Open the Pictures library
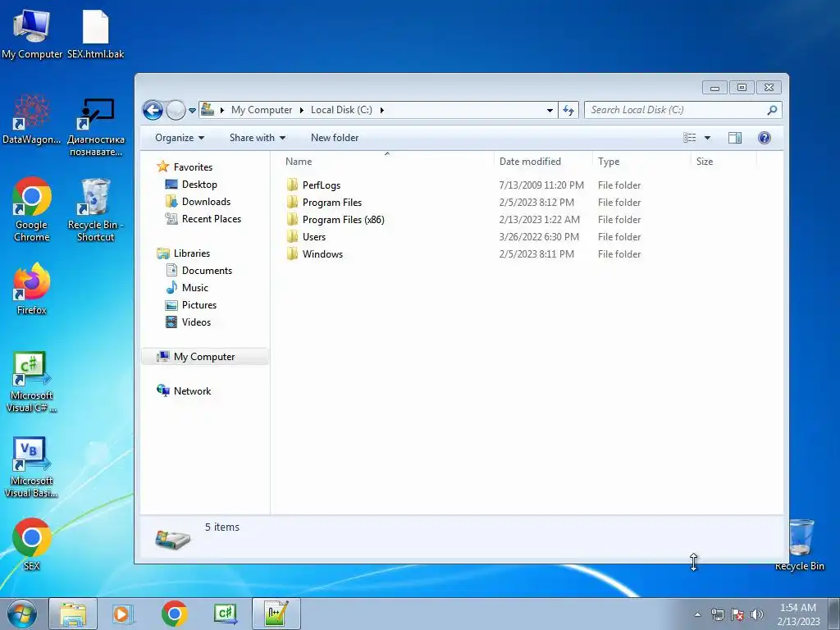The image size is (840, 630). pos(199,305)
